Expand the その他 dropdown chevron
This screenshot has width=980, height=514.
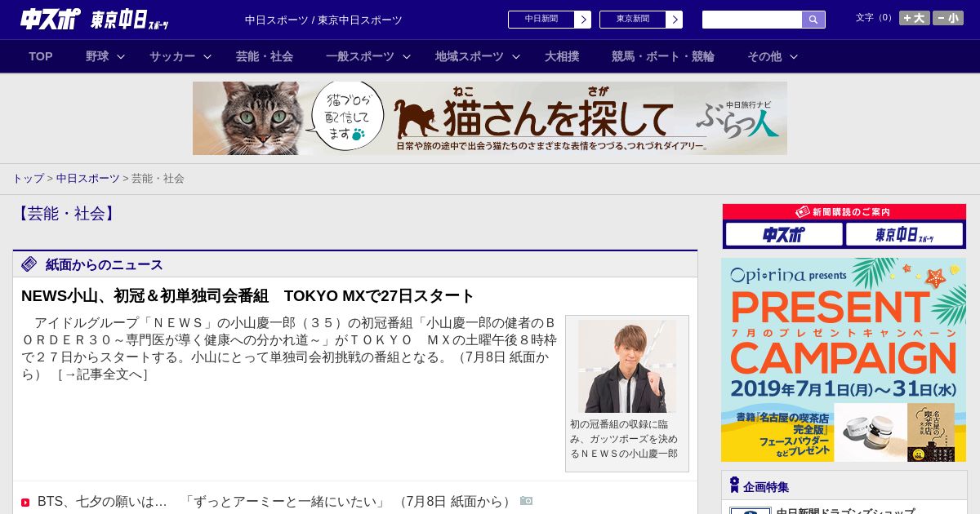coord(794,56)
